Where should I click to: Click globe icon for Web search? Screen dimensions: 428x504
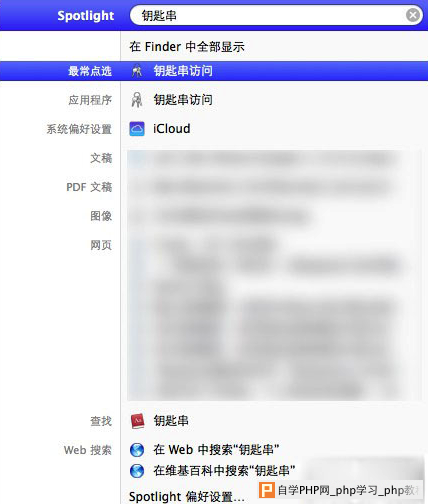tap(137, 450)
